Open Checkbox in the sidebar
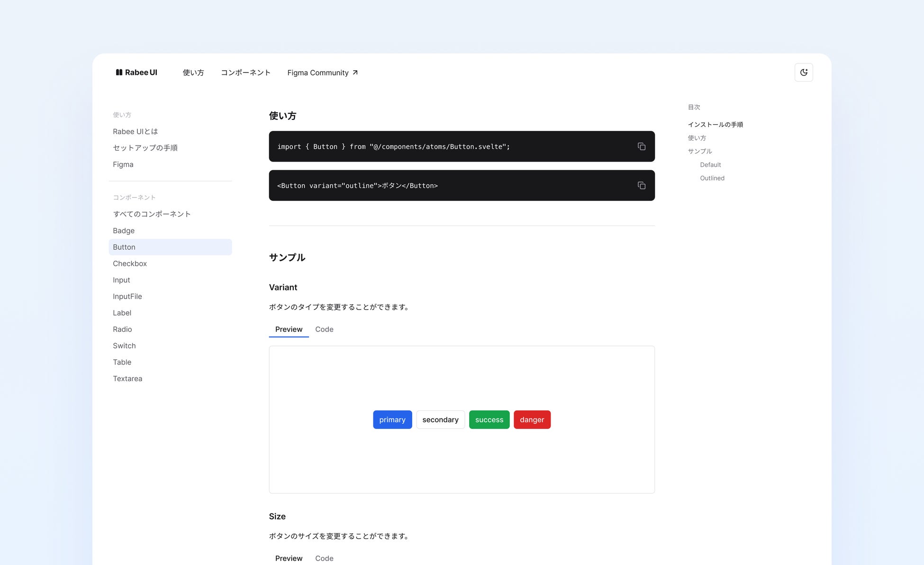924x565 pixels. click(130, 264)
